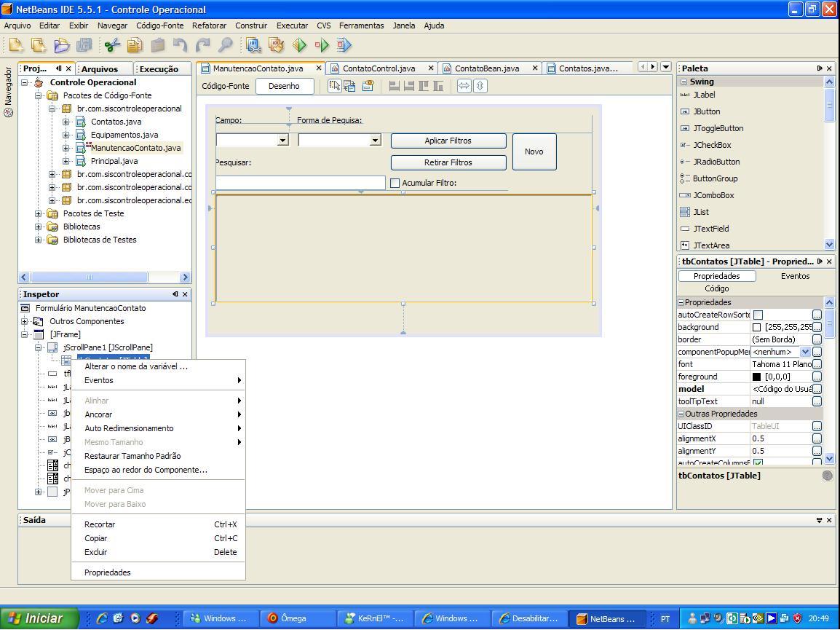Switch to the ContatoControl.java editor tab
The height and width of the screenshot is (630, 840).
click(379, 68)
